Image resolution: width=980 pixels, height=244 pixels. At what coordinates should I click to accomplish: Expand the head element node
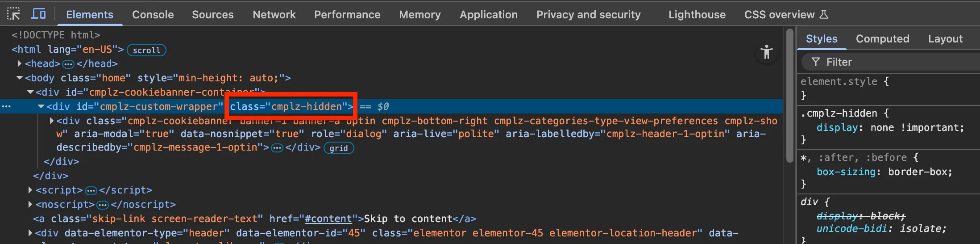[19, 64]
